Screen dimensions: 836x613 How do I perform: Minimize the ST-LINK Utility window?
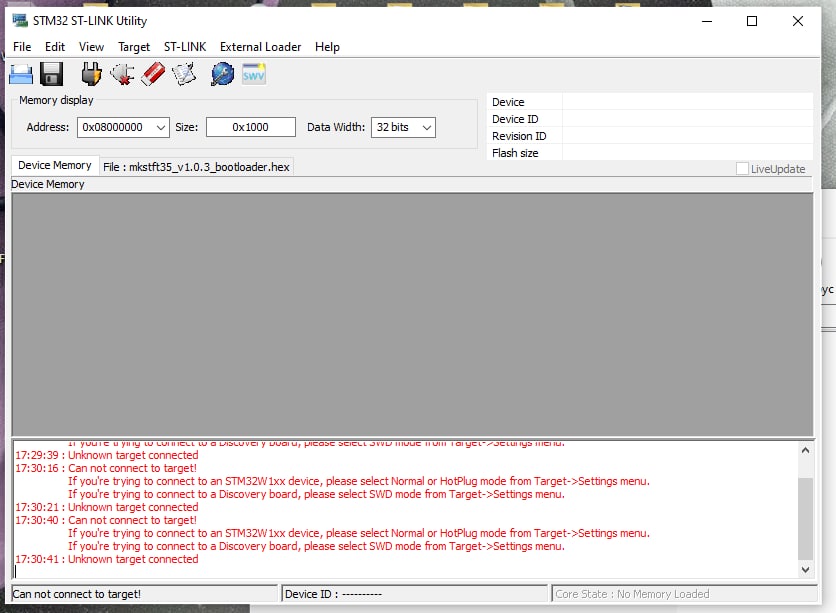707,21
